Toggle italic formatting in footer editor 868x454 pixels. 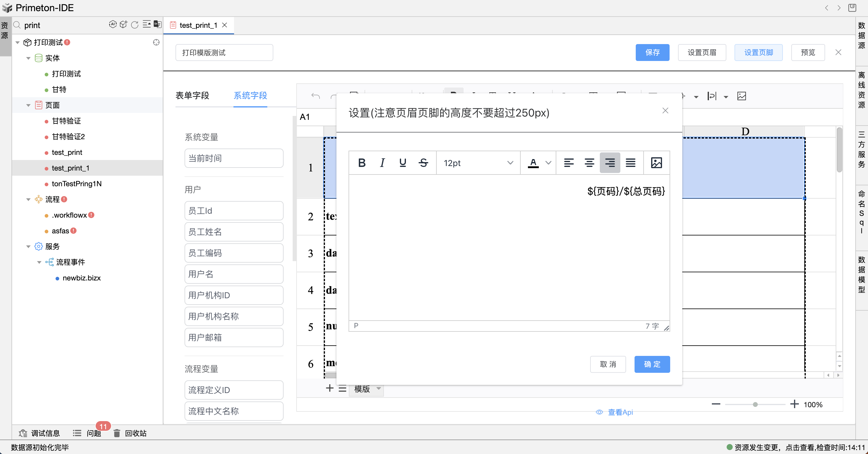(382, 163)
